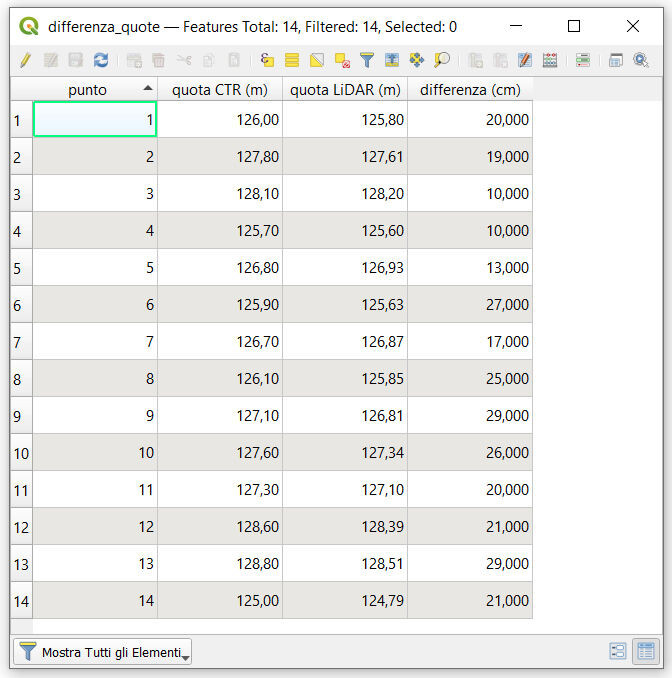Open Select features using an expression
Image resolution: width=672 pixels, height=678 pixels.
coord(267,60)
